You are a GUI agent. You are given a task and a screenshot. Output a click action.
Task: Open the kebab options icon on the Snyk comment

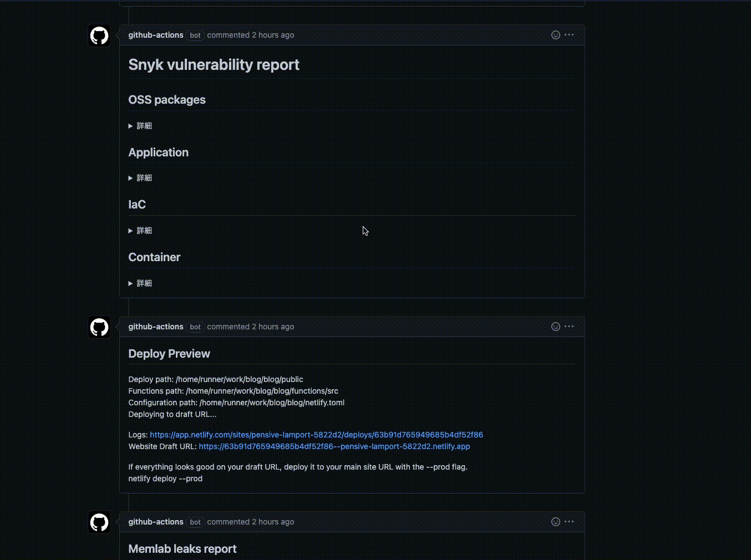569,34
